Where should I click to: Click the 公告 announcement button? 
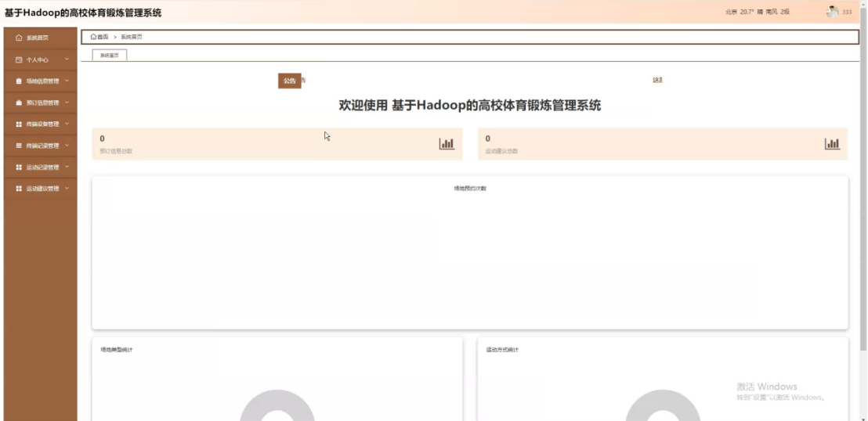(290, 81)
